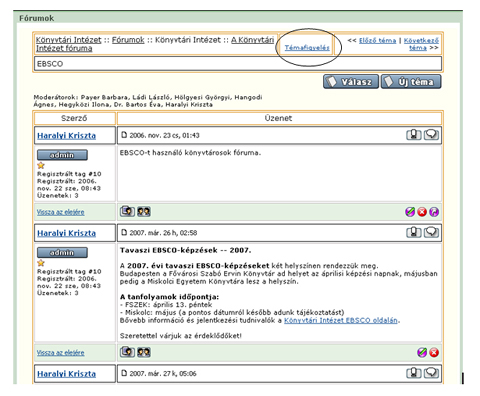The height and width of the screenshot is (396, 480).
Task: Click page icon beside date 2006. nov. 23 cs, 01:43
Action: pos(124,135)
